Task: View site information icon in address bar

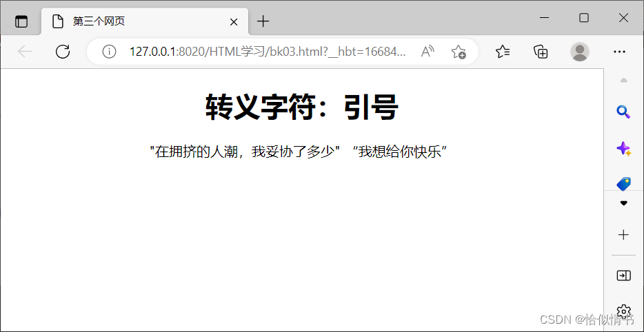Action: pyautogui.click(x=108, y=52)
